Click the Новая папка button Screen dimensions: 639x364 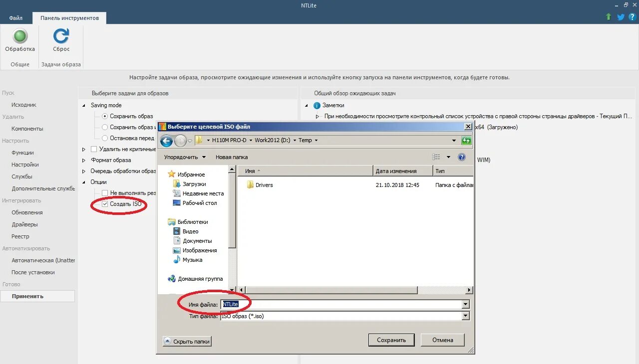point(232,157)
